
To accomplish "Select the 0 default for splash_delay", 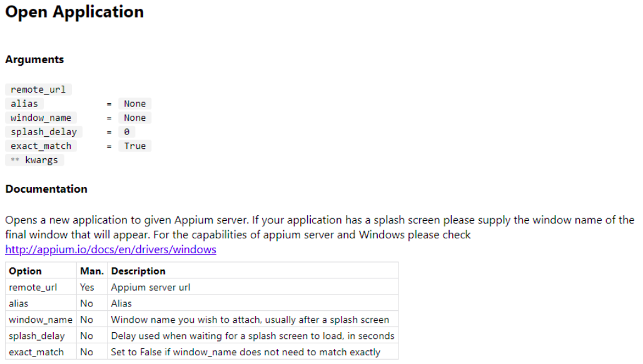I will point(127,131).
